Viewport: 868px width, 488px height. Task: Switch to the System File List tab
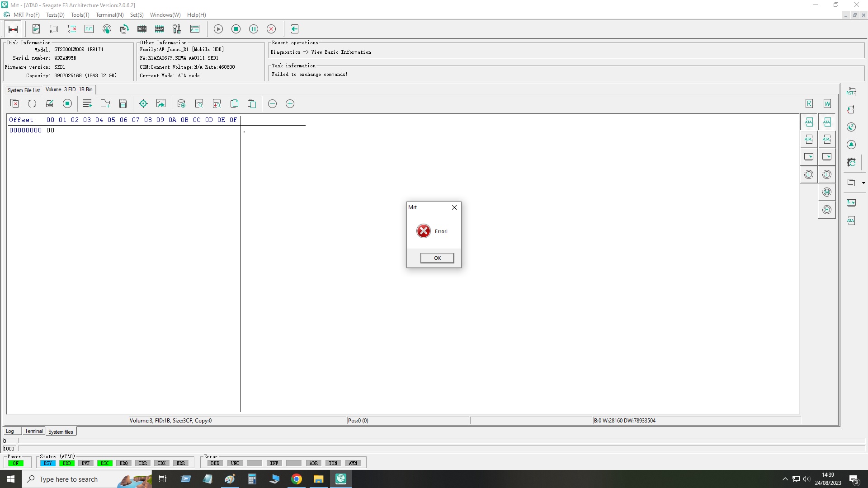[x=24, y=90]
